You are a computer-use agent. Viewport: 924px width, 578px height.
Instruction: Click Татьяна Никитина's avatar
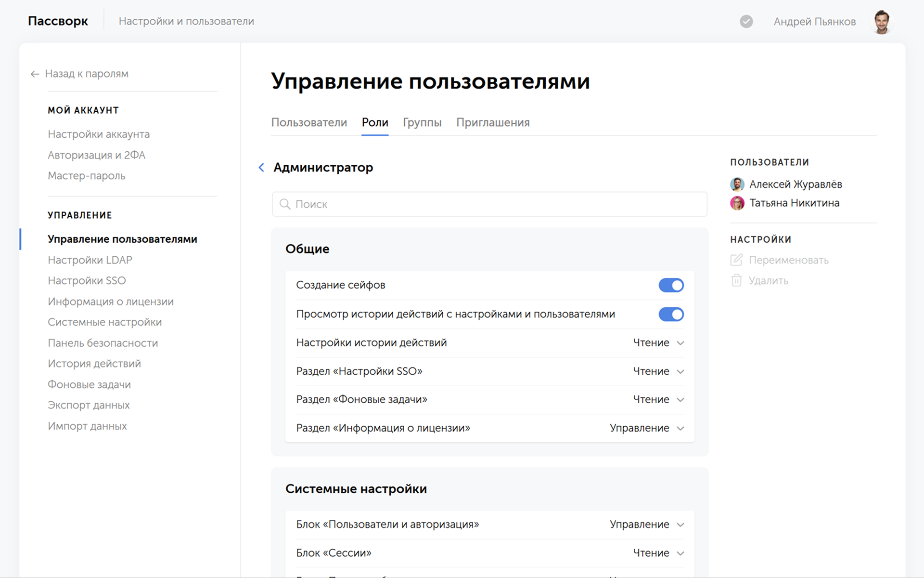(737, 203)
